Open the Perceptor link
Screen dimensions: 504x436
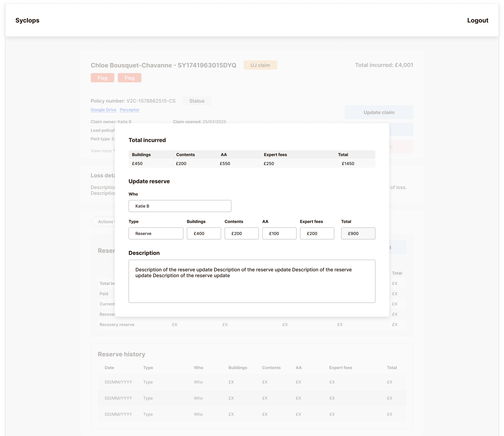point(129,110)
